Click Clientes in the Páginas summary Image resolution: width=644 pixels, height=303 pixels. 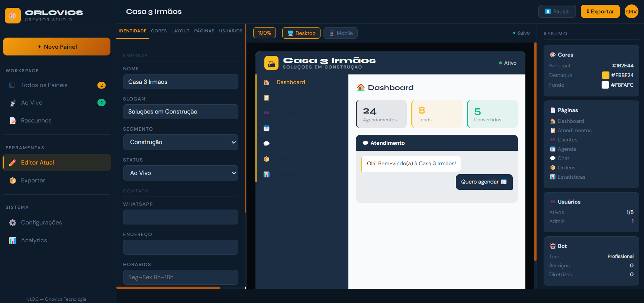567,140
